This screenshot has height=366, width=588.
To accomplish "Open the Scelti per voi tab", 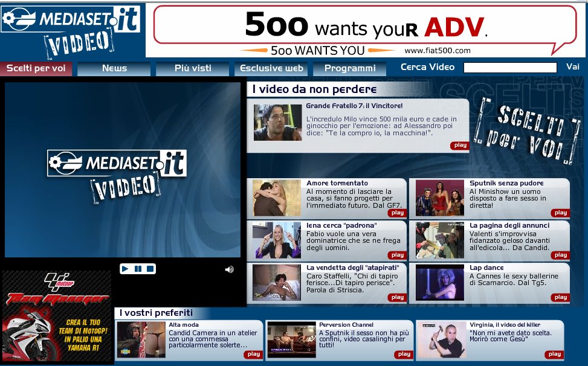I will pyautogui.click(x=36, y=69).
